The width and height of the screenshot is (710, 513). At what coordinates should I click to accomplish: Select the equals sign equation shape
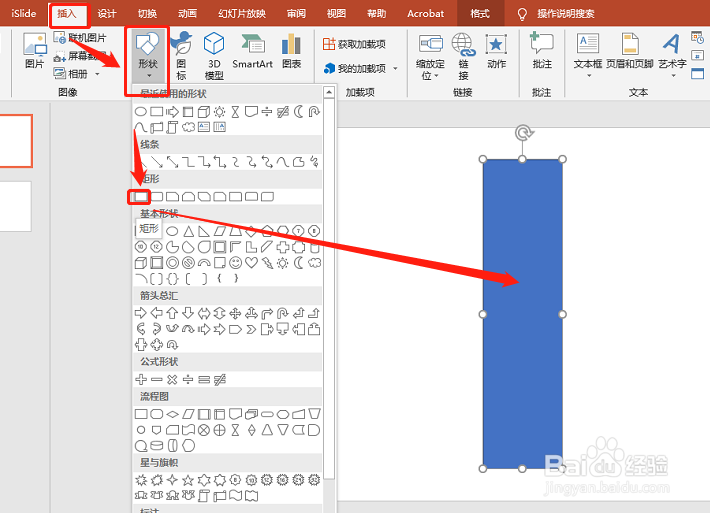204,379
